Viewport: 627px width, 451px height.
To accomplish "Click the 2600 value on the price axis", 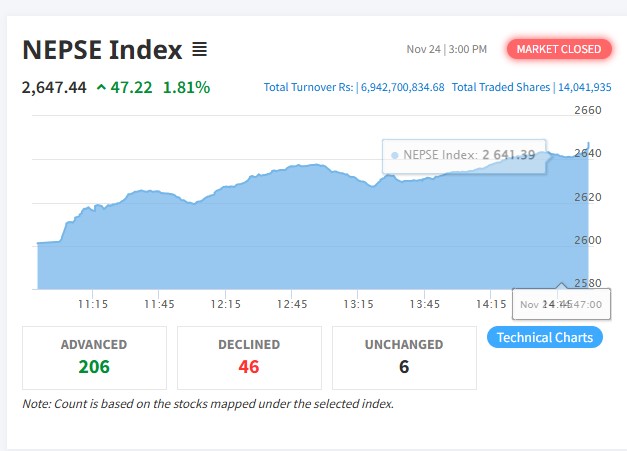I will tap(589, 240).
